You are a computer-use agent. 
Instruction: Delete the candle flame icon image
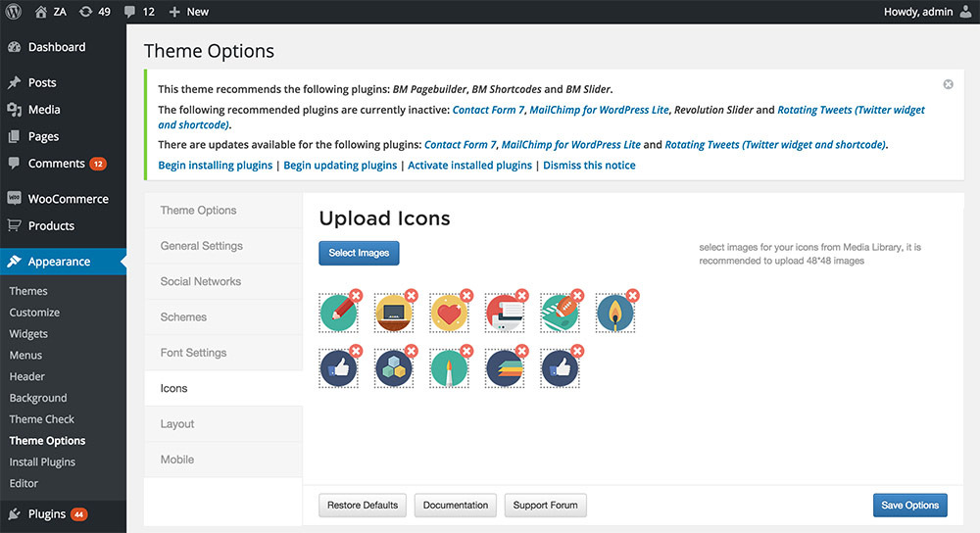point(633,295)
